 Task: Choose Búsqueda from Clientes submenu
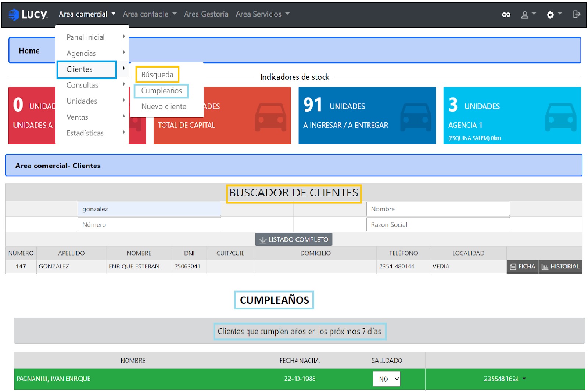[x=157, y=75]
